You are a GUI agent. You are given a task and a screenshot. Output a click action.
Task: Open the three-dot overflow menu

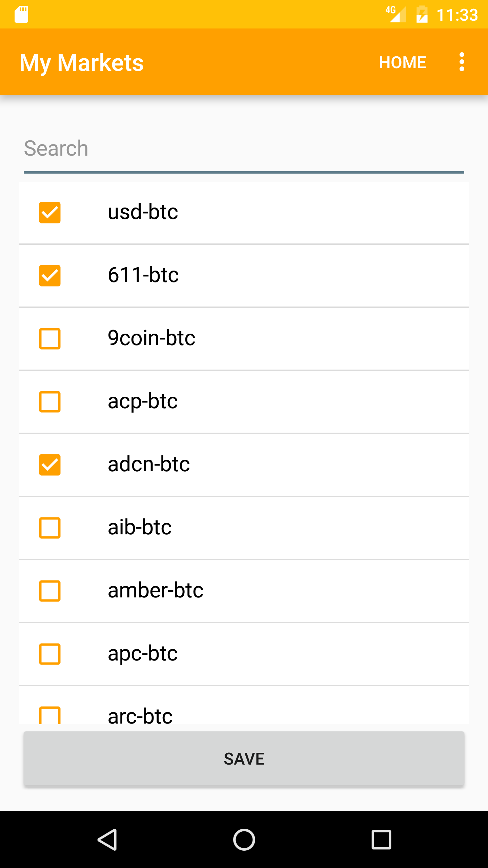click(x=462, y=62)
